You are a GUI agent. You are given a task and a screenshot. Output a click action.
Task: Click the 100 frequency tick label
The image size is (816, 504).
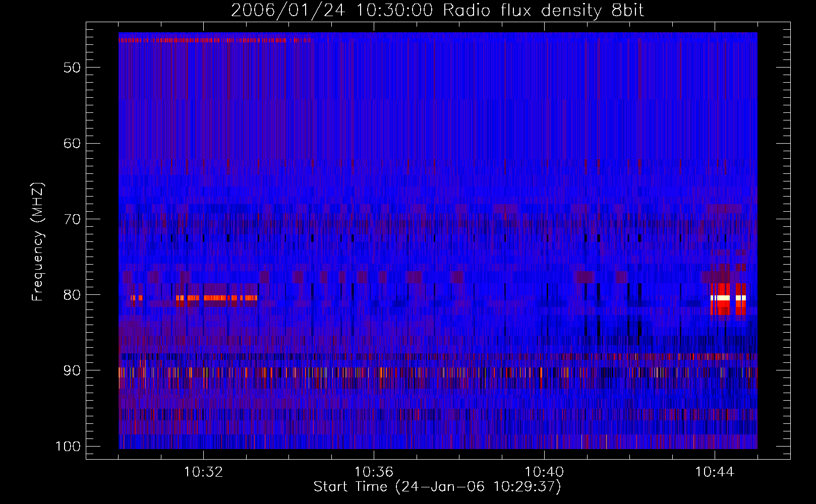click(68, 447)
